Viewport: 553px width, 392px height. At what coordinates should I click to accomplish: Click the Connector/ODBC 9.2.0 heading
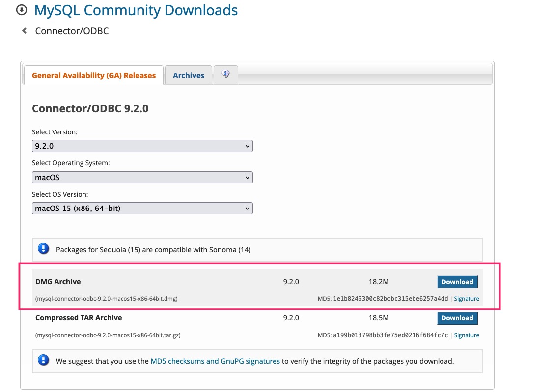pyautogui.click(x=90, y=108)
